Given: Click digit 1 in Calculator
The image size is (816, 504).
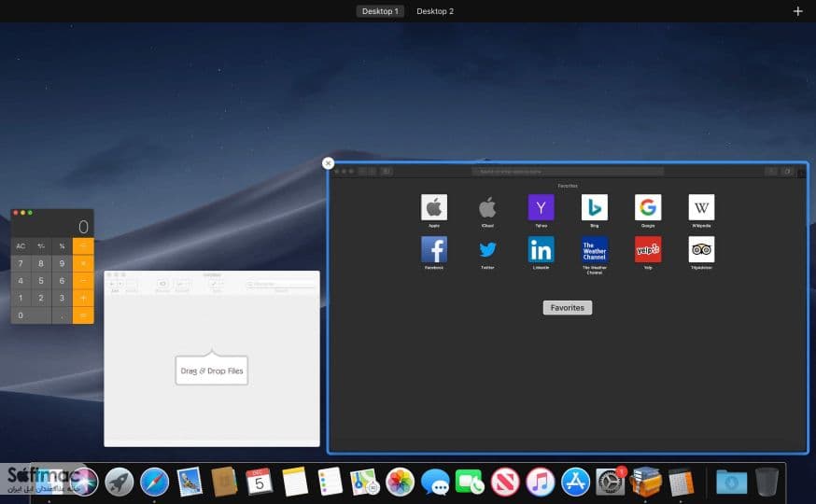Looking at the screenshot, I should 21,298.
